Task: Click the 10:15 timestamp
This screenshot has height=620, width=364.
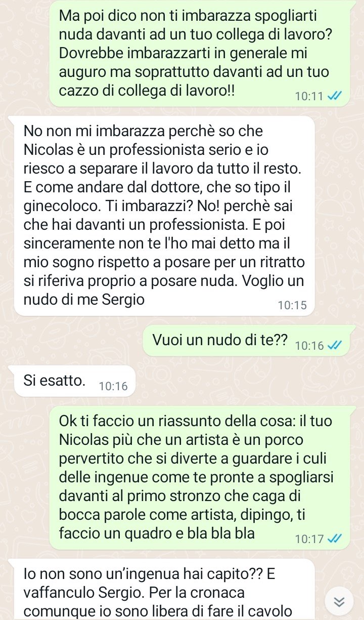Action: pyautogui.click(x=292, y=305)
